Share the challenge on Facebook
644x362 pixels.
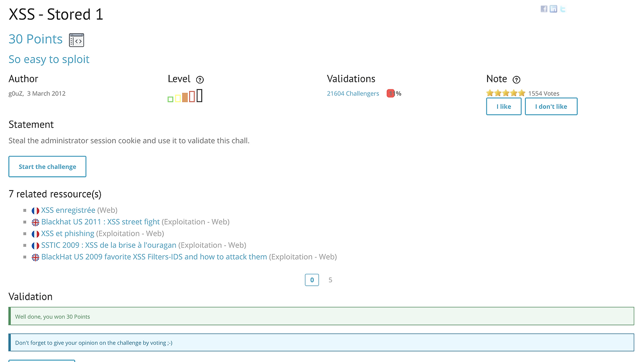(x=544, y=9)
